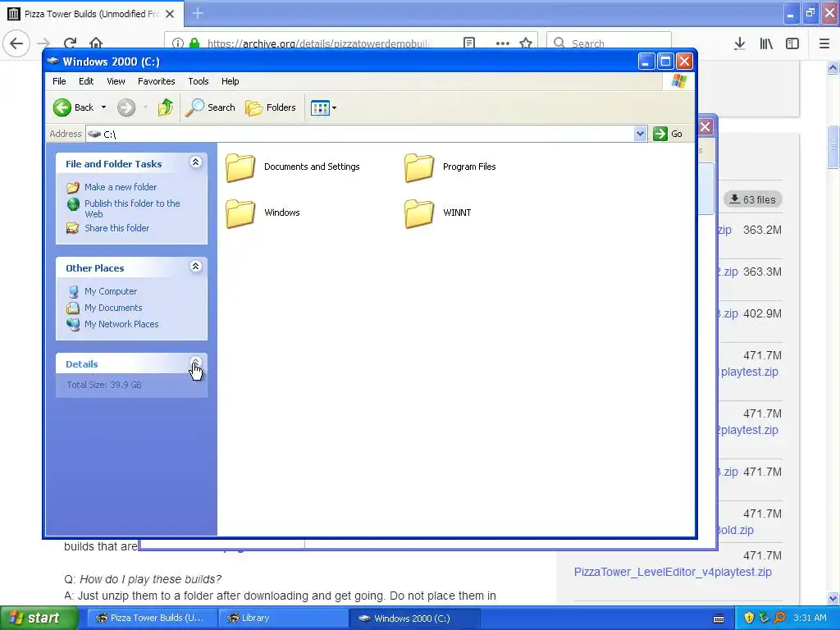The image size is (840, 630).
Task: Toggle the Folders pane button
Action: point(271,107)
